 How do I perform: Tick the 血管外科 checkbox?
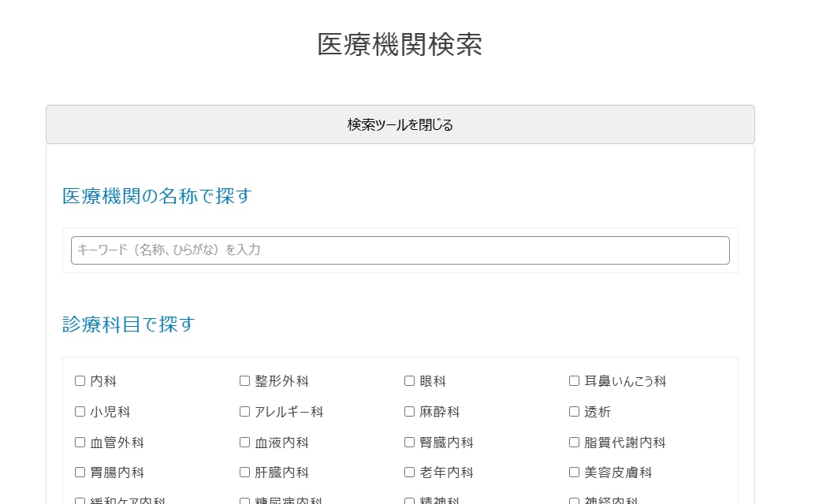click(80, 443)
